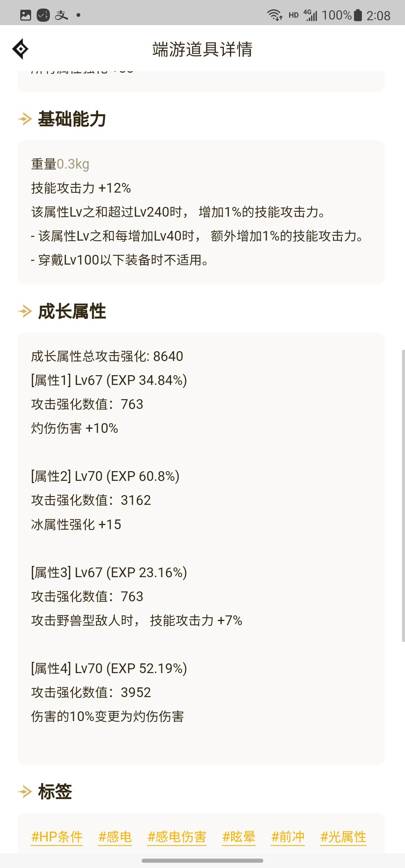405x868 pixels.
Task: Tap the battery icon in status bar
Action: click(358, 15)
